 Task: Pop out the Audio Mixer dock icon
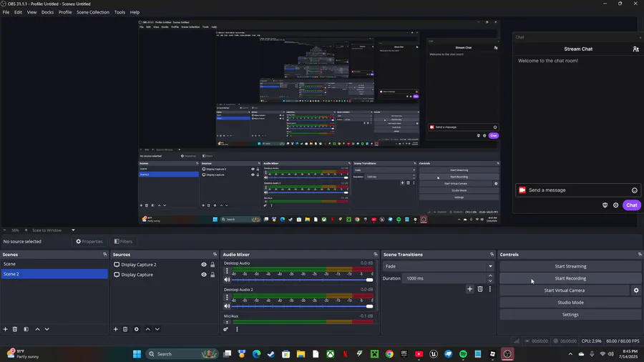pos(376,255)
